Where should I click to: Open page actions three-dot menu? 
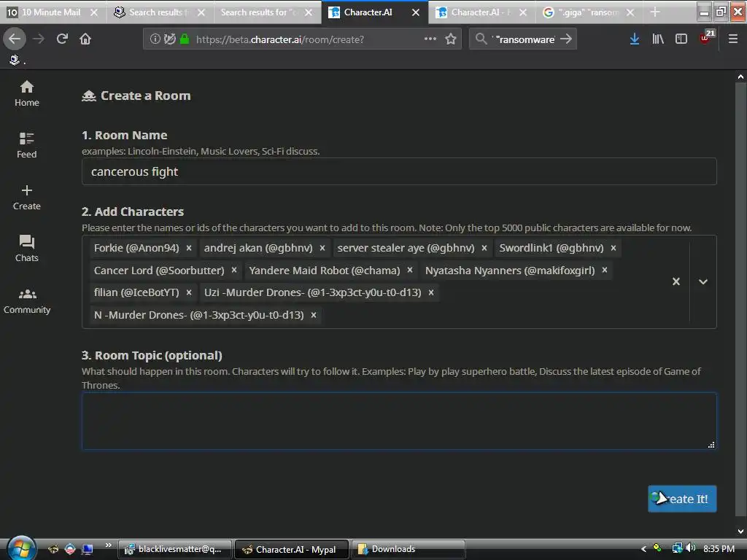(x=430, y=39)
